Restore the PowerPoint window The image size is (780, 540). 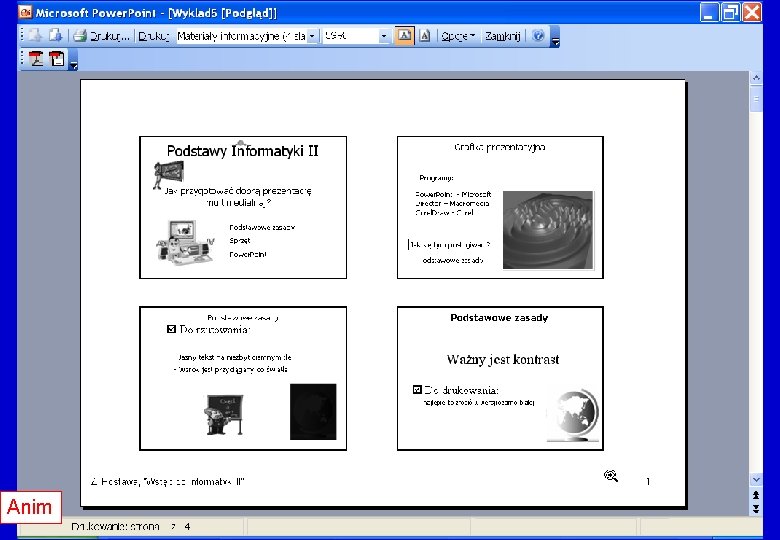(x=731, y=12)
